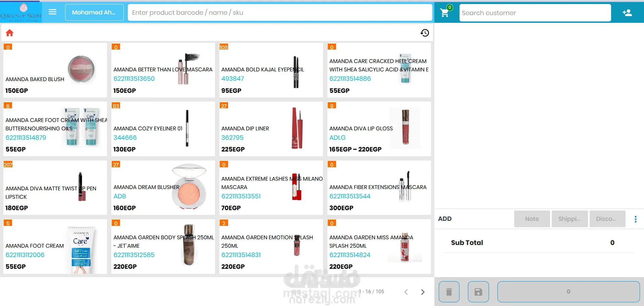Open the Discount button
This screenshot has height=306, width=644.
coord(607,219)
